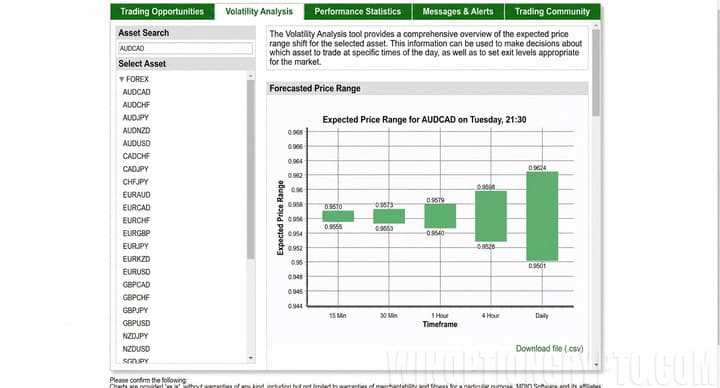Click the asset list scrollbar thumb
Screen dimensions: 720x388
pos(250,169)
